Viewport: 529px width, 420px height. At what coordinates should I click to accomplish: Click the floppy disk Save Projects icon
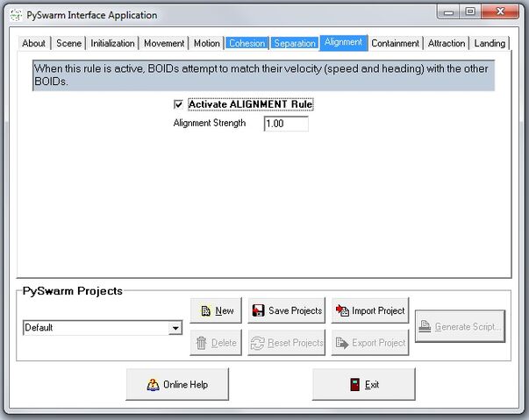click(259, 310)
